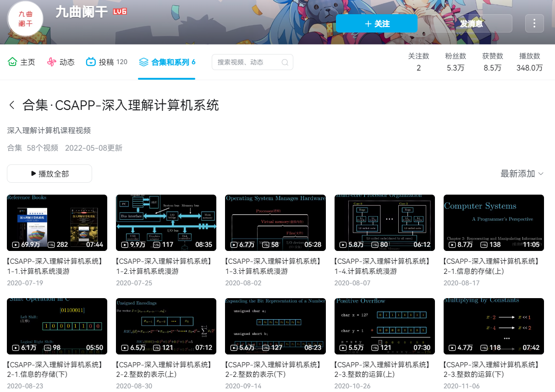Open the 1-3 Operating System Manages Hardware thumbnail
Screen dimensions: 555x392
[275, 223]
